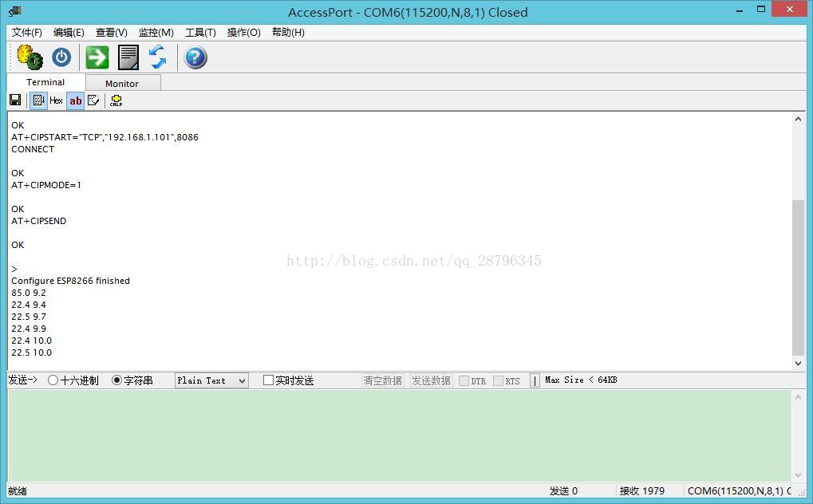Image resolution: width=813 pixels, height=504 pixels.
Task: Click the CRLF line ending icon
Action: click(116, 100)
